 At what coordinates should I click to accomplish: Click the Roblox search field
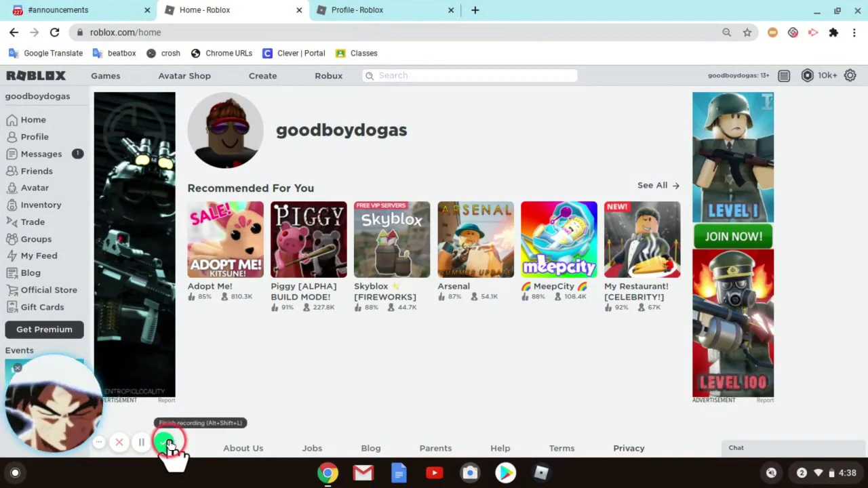[469, 75]
